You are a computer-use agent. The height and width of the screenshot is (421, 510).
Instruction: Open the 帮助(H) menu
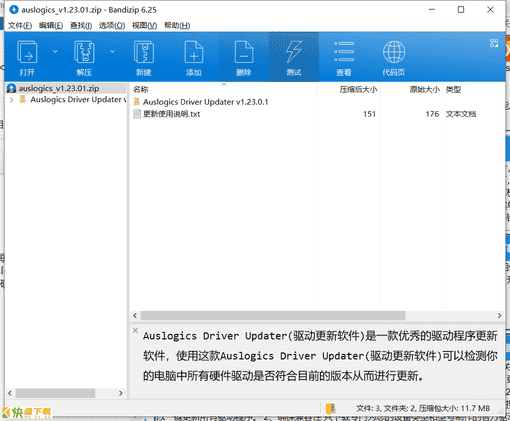coord(177,26)
